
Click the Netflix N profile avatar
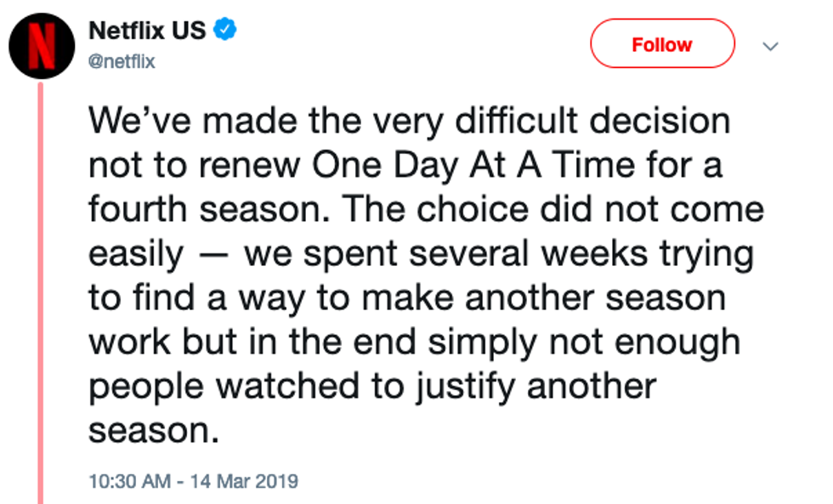pyautogui.click(x=42, y=45)
